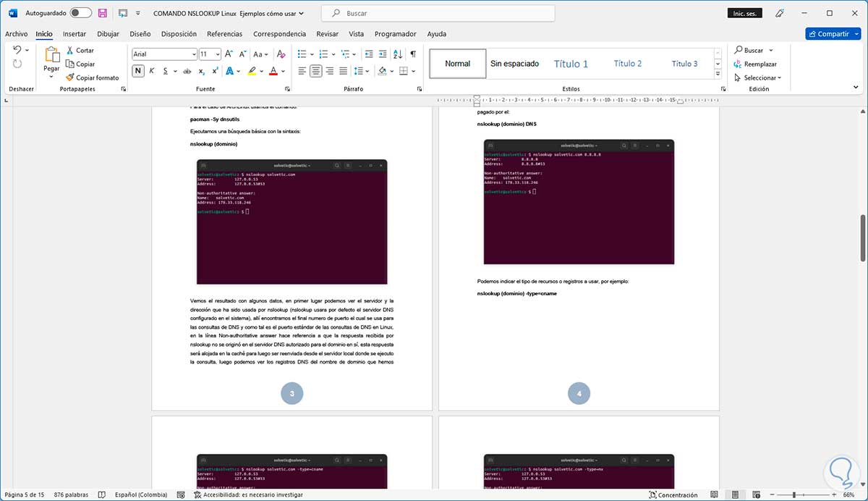Apply the Título 3 style
This screenshot has width=868, height=501.
point(684,64)
